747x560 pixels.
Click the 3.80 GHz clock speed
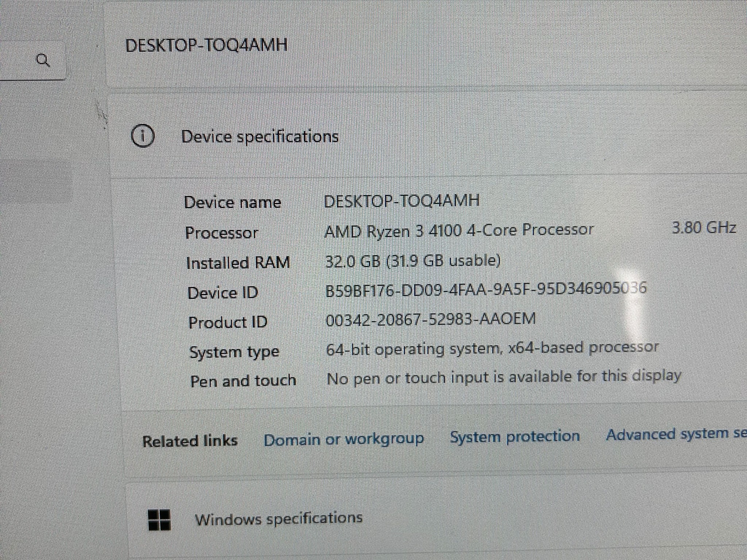tap(704, 228)
